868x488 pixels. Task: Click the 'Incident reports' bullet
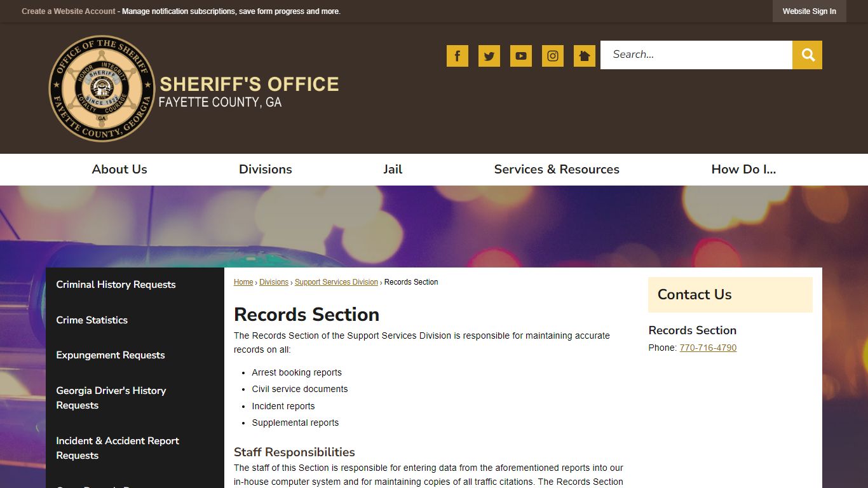click(283, 406)
